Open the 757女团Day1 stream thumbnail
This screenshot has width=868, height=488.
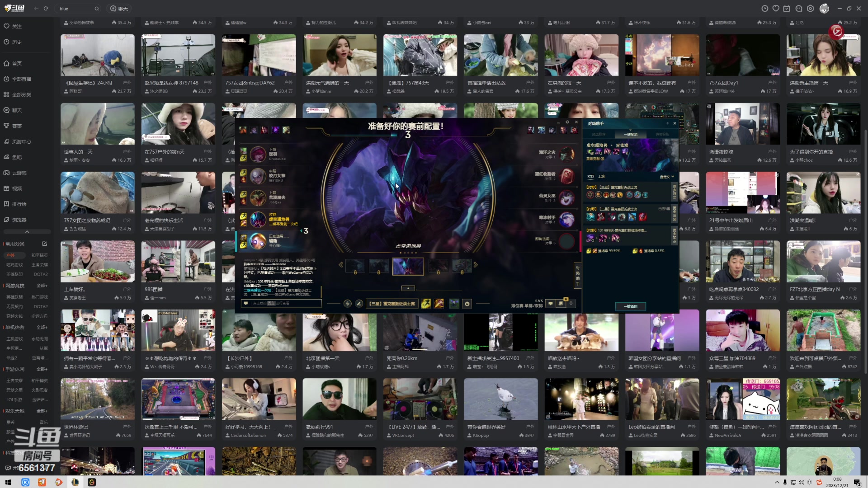(x=742, y=55)
